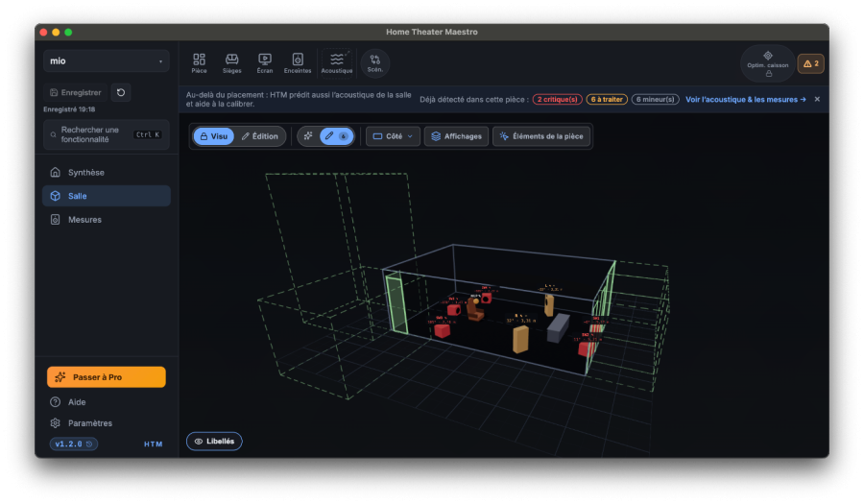864x504 pixels.
Task: Click the Enregistré 19:18 status text
Action: click(69, 109)
